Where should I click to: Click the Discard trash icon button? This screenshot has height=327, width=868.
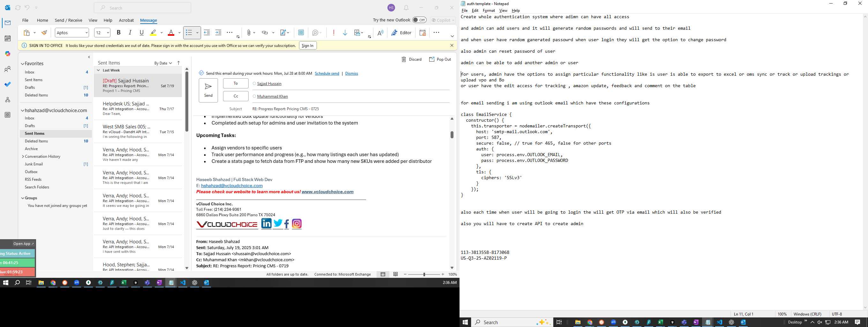411,59
